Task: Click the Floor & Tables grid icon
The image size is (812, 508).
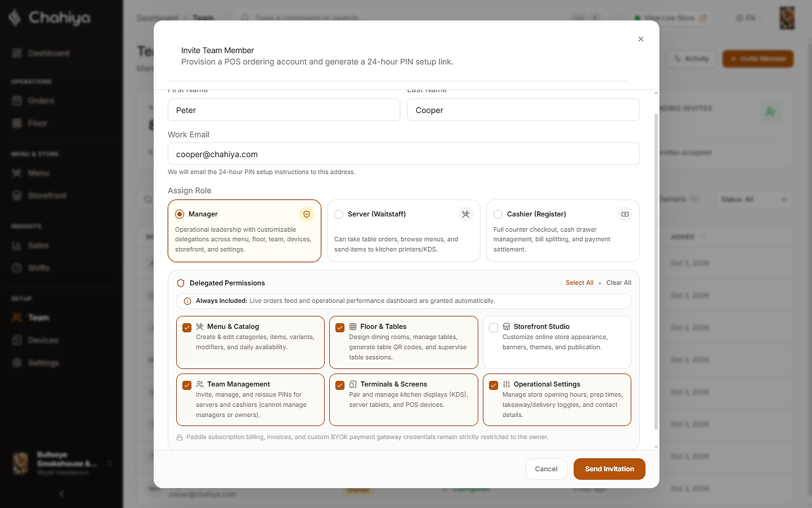Action: click(x=353, y=327)
